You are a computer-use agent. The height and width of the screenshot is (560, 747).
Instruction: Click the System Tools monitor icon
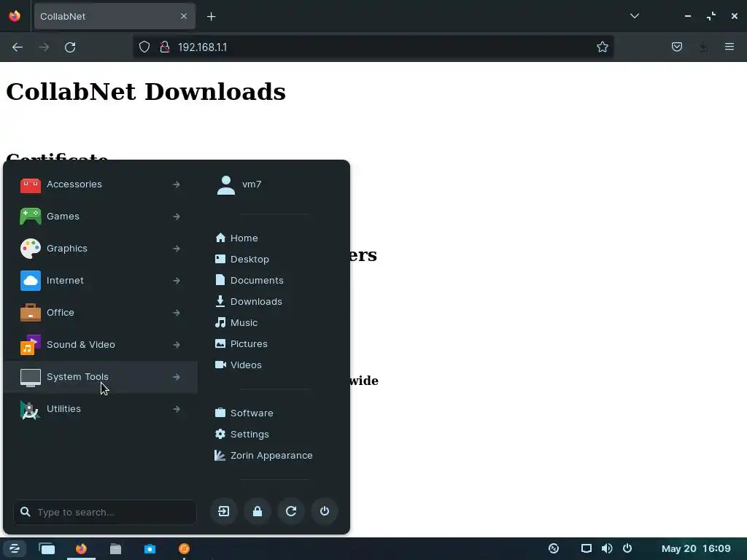(31, 378)
